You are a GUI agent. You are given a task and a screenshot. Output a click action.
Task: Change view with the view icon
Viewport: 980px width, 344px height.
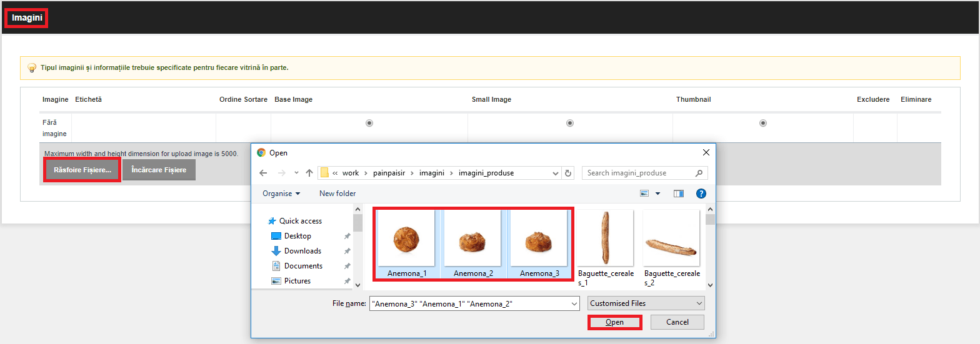tap(644, 194)
